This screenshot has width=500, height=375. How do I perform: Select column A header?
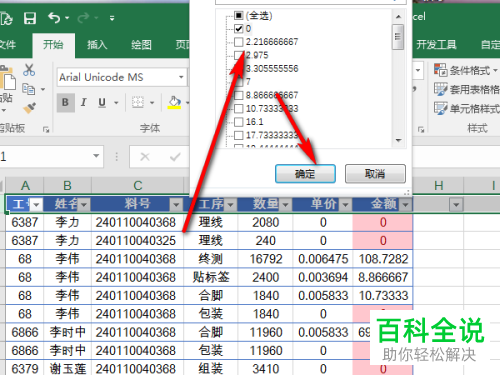pyautogui.click(x=25, y=186)
